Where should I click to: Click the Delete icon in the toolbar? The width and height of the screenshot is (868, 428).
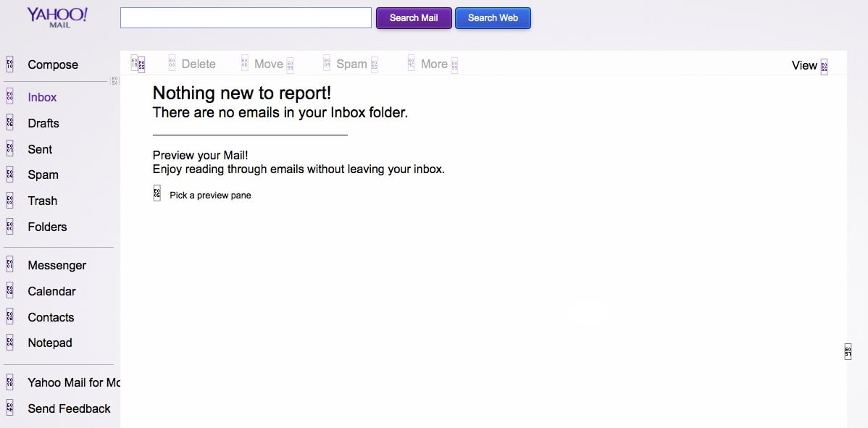172,63
